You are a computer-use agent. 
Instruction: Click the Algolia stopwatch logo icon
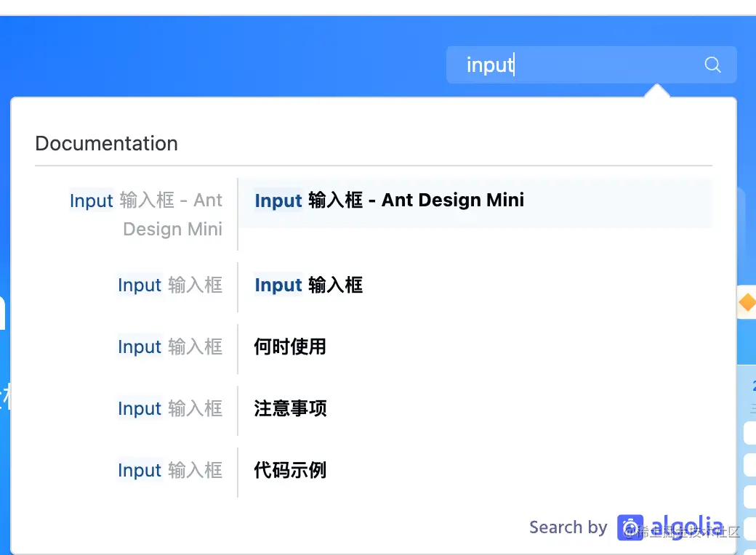coord(630,527)
